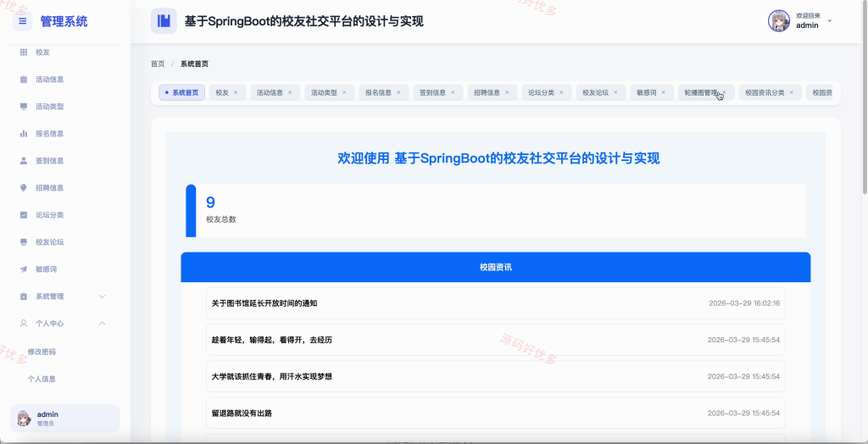Click the 校友 grid icon in sidebar
Image resolution: width=868 pixels, height=444 pixels.
[x=23, y=52]
